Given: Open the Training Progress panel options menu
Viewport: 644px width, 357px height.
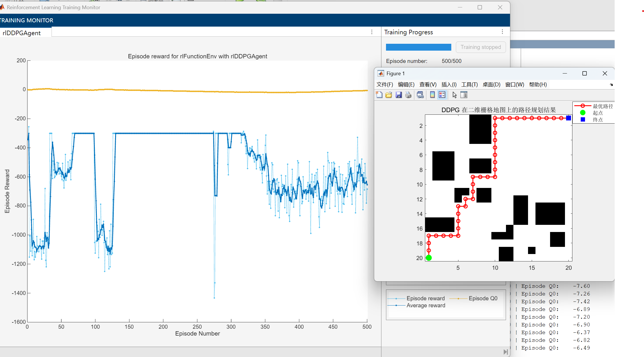Looking at the screenshot, I should [502, 32].
